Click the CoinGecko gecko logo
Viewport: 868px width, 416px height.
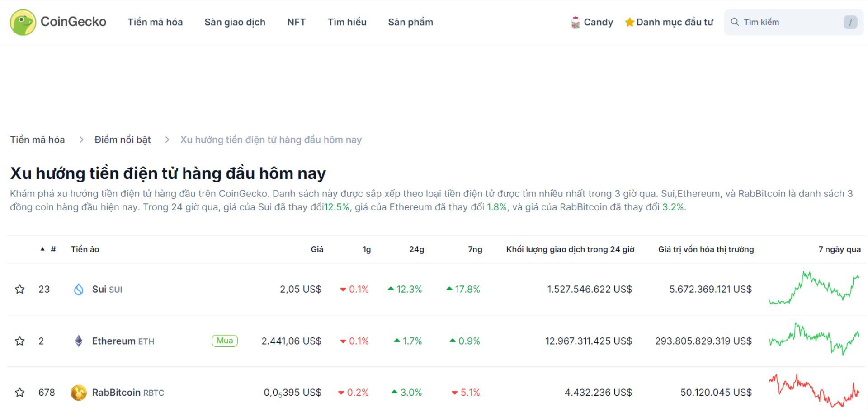24,22
